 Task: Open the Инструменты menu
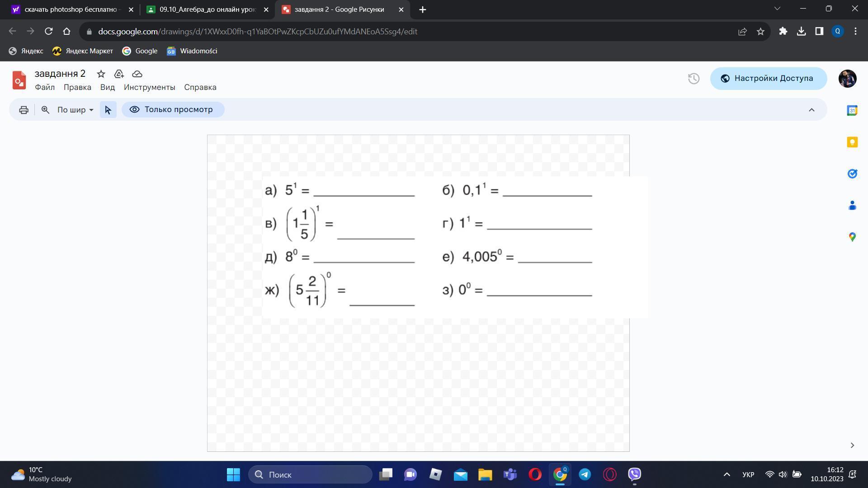pos(149,87)
